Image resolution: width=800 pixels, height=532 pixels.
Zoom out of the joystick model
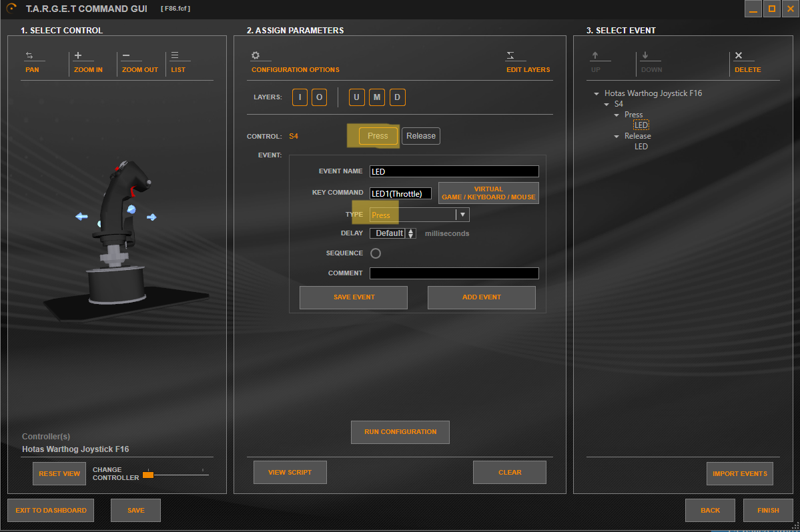pos(140,62)
